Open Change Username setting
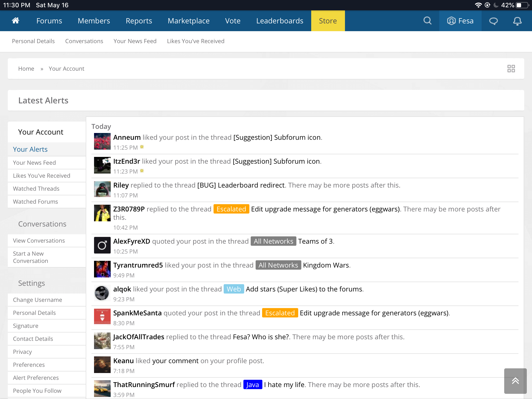532x399 pixels. pos(47,300)
